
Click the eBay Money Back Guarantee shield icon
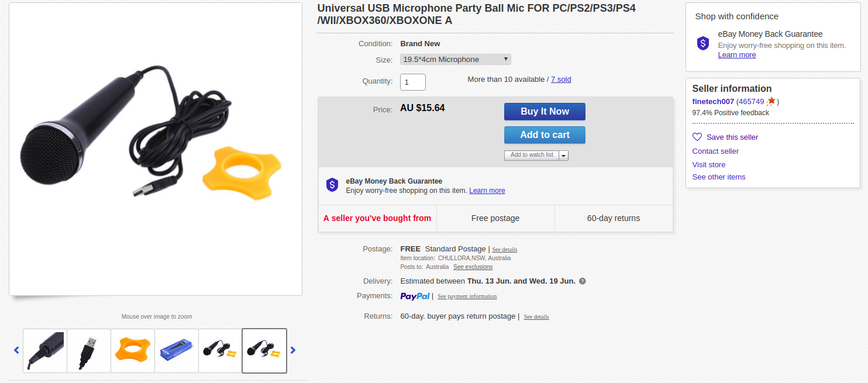click(x=332, y=184)
